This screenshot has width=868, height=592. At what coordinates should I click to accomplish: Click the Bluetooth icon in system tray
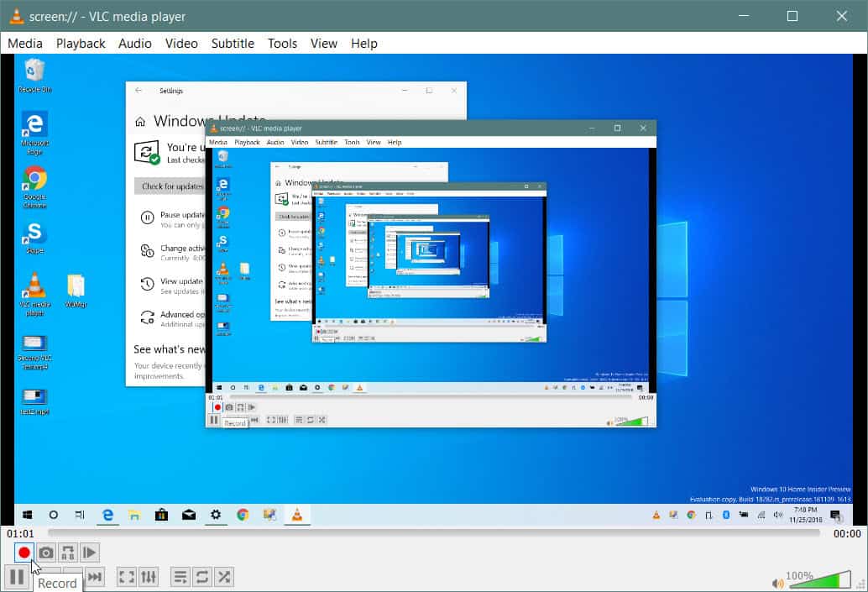click(726, 515)
